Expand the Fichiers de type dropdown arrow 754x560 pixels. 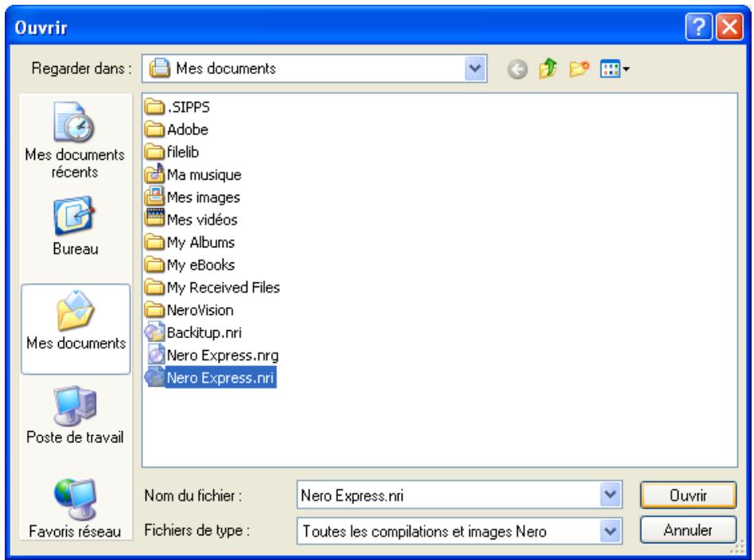610,531
